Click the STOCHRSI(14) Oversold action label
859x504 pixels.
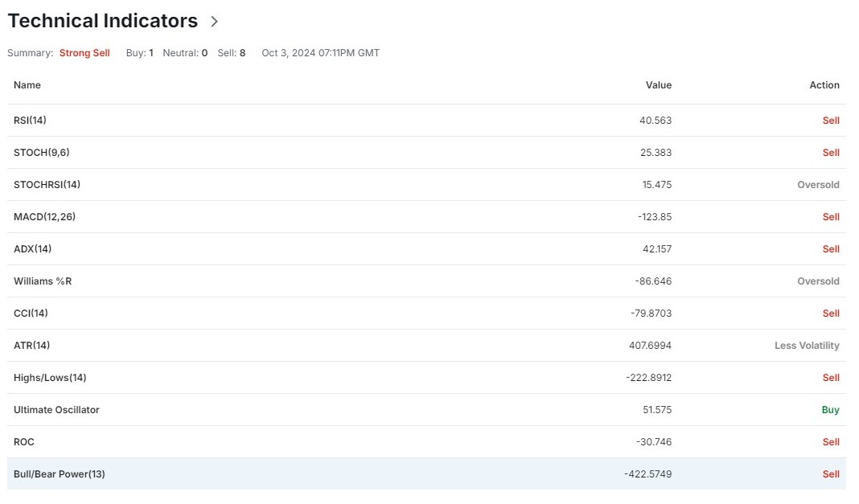tap(818, 185)
